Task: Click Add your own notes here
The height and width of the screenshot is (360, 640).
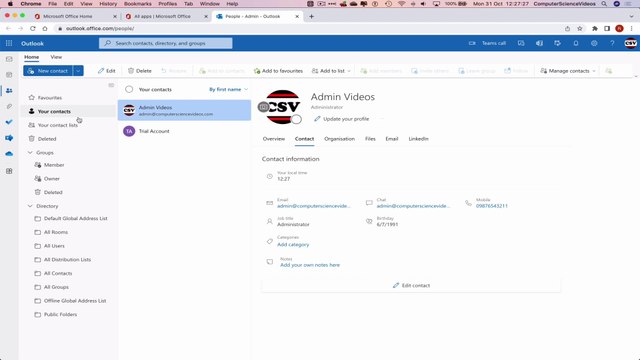Action: [310, 265]
